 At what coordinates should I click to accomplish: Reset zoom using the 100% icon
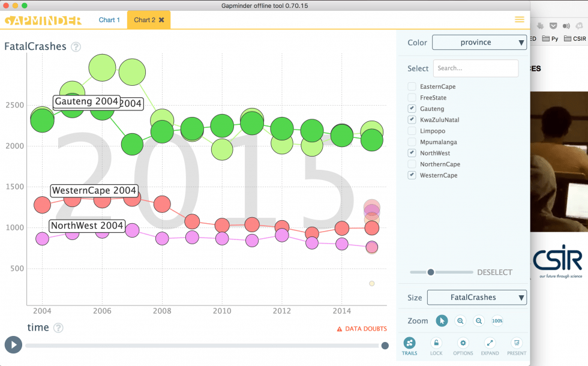[x=497, y=321]
